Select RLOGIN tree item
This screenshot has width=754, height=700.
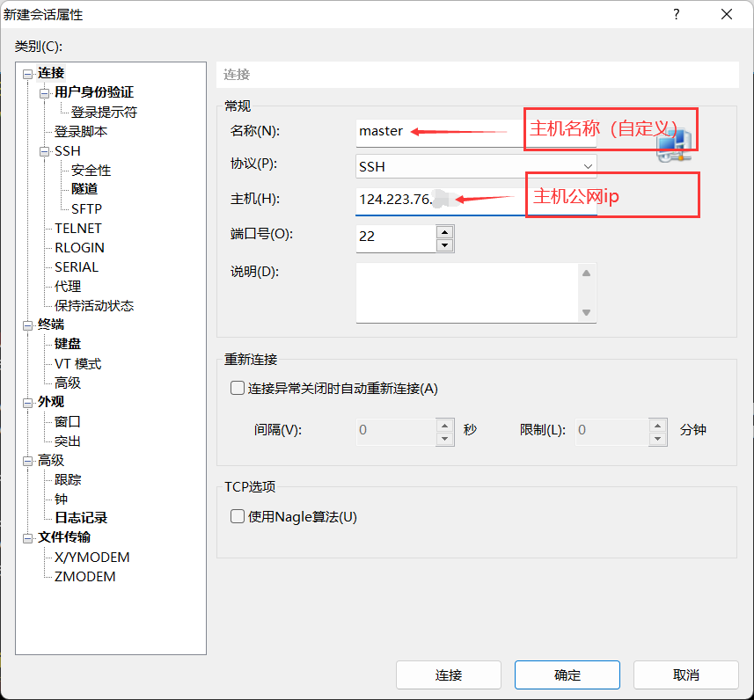[x=79, y=248]
